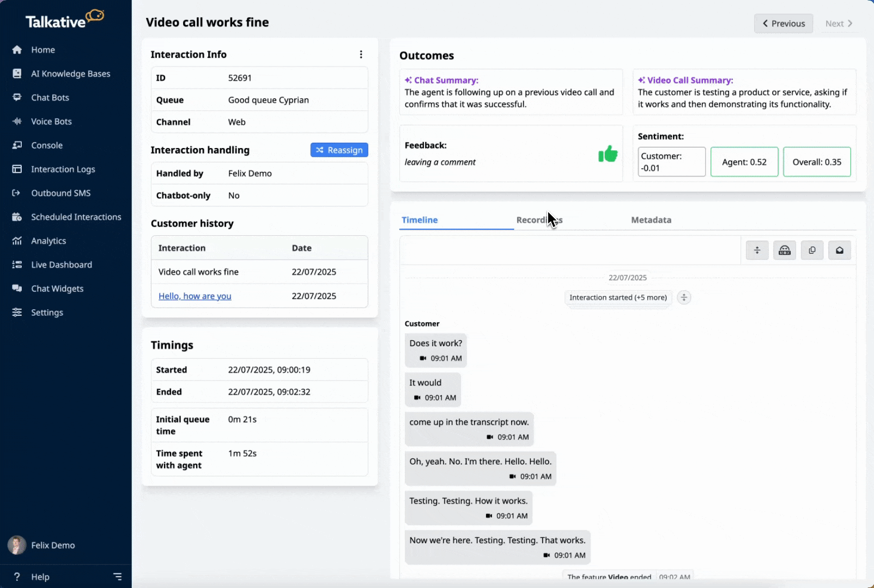This screenshot has width=874, height=588.
Task: Click the copy transcript icon
Action: point(812,250)
